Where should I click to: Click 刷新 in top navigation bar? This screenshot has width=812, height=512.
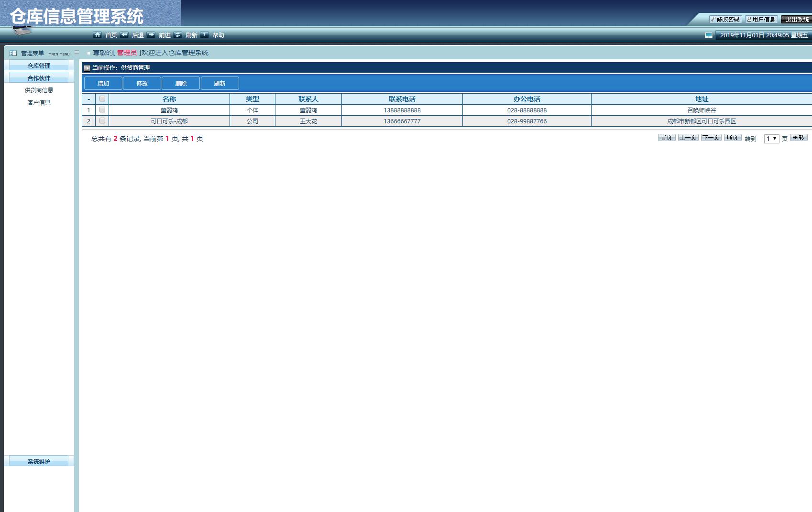click(x=191, y=35)
